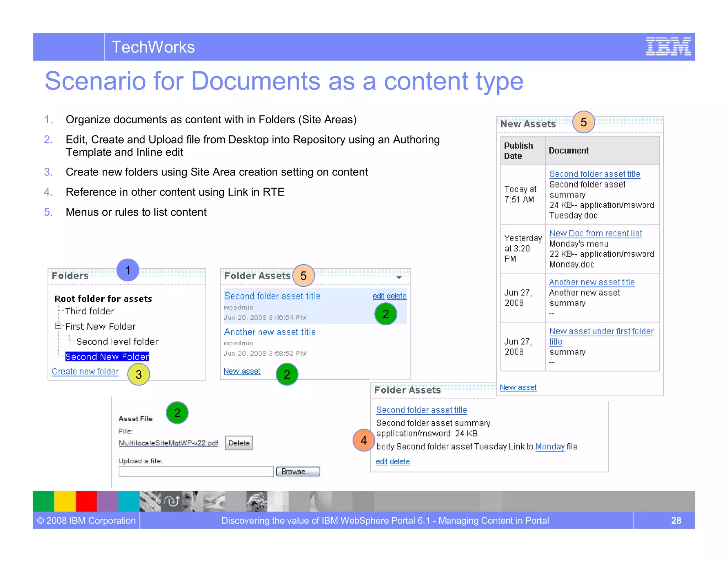Open MultilocaleSiteMgtWP-v22.pdf file link

tap(168, 443)
